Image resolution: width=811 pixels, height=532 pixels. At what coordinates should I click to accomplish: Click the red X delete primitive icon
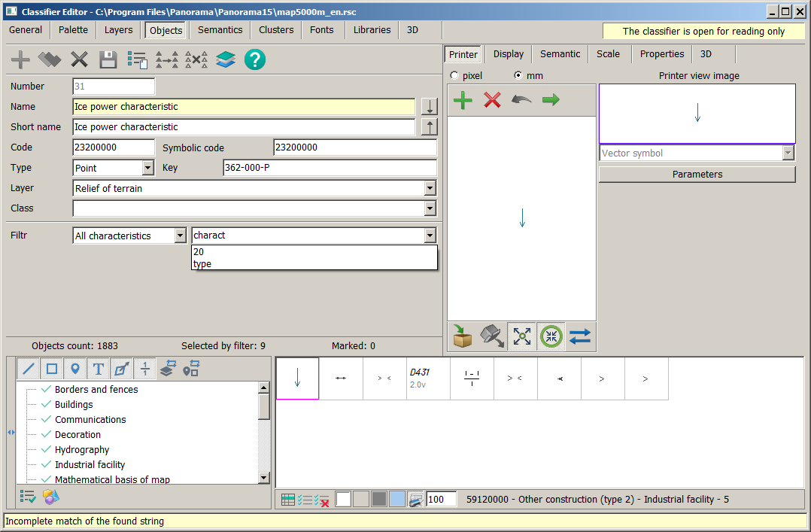[x=492, y=100]
